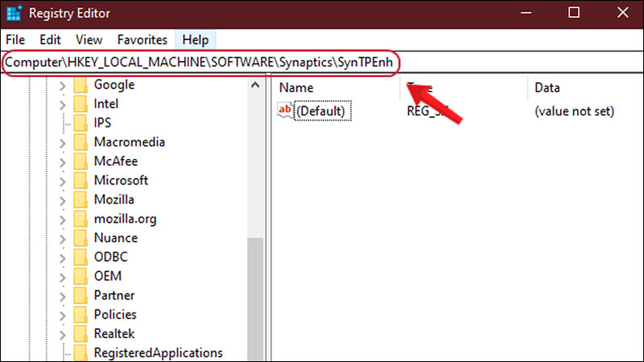Select the mozilla.org tree key label
This screenshot has width=644, height=362.
(126, 219)
